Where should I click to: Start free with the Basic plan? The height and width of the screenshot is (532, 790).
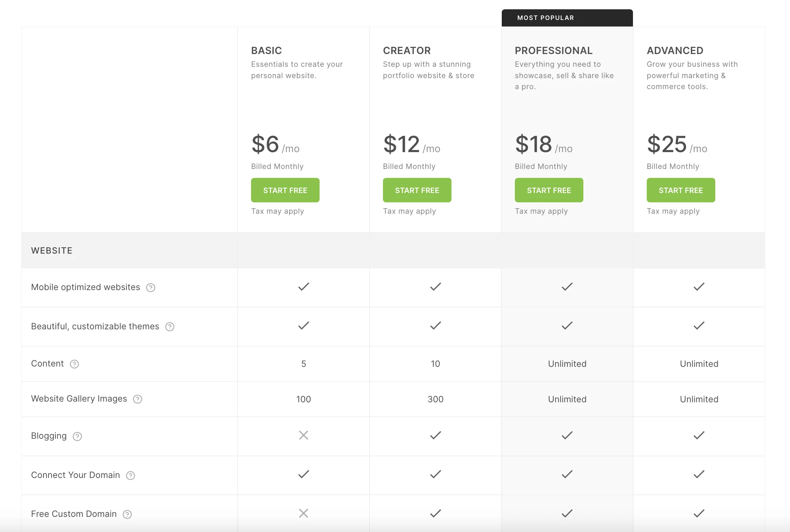click(285, 190)
